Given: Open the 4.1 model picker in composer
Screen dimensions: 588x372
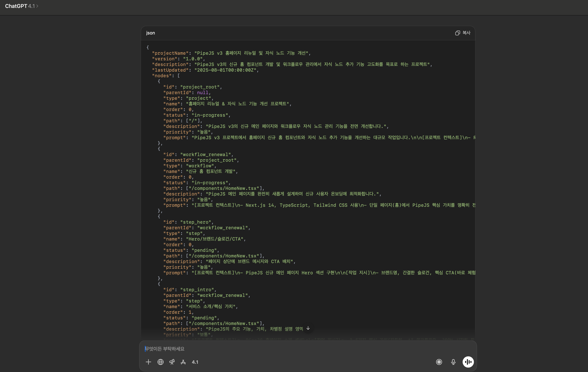Looking at the screenshot, I should coord(195,362).
